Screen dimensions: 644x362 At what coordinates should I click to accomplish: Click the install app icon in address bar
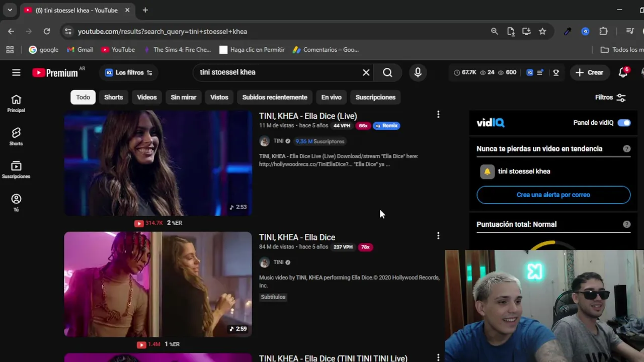pos(526,31)
